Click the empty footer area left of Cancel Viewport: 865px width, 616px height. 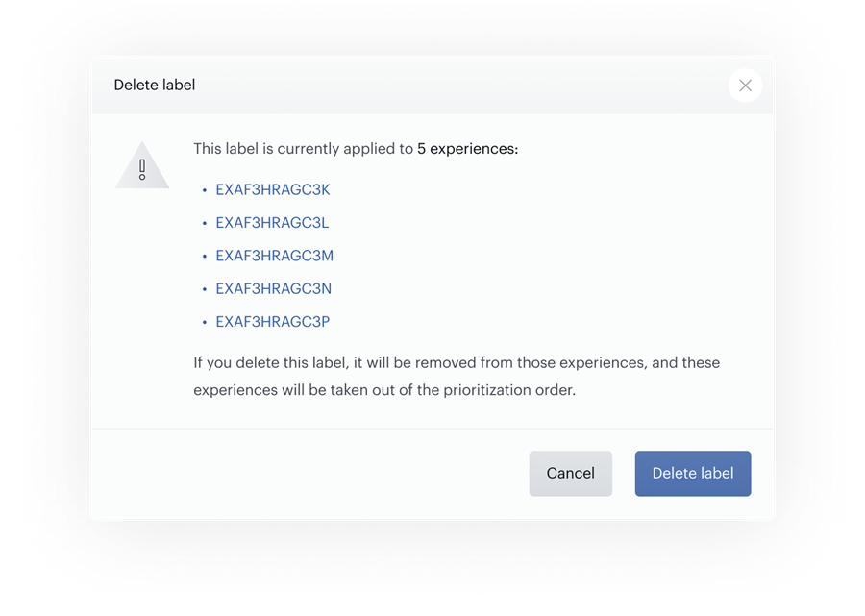310,473
